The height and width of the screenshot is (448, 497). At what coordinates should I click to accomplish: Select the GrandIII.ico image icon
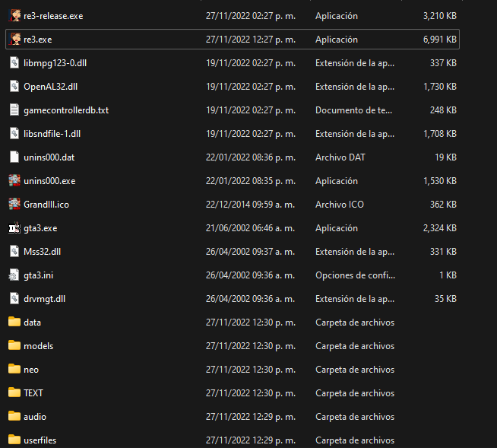(14, 204)
